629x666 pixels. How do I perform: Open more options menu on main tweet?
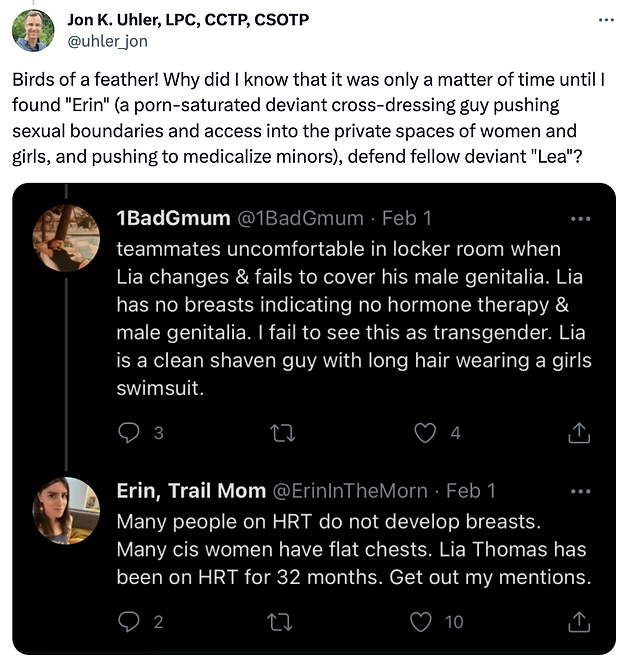(x=605, y=20)
